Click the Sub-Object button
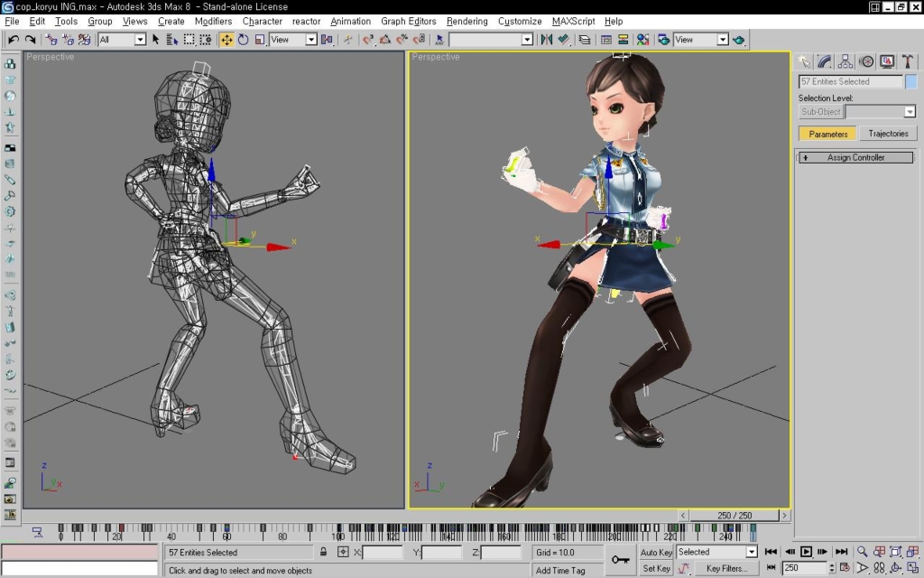Viewport: 924px width, 578px height. (821, 111)
